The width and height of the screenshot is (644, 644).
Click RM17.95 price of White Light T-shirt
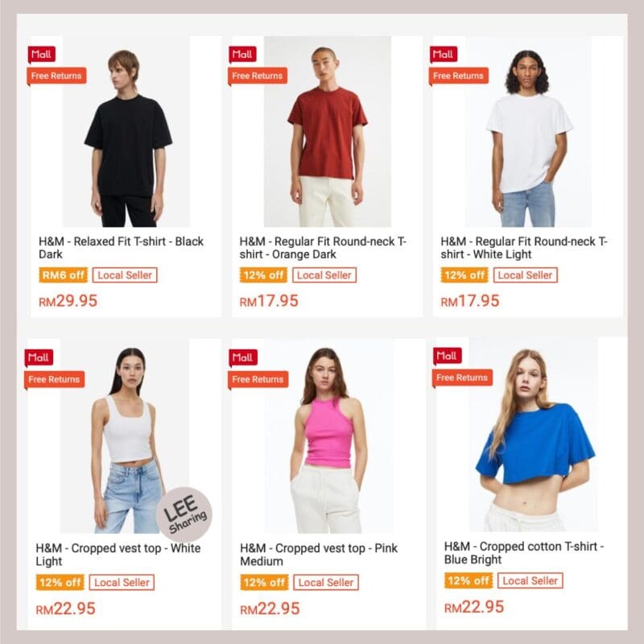470,301
